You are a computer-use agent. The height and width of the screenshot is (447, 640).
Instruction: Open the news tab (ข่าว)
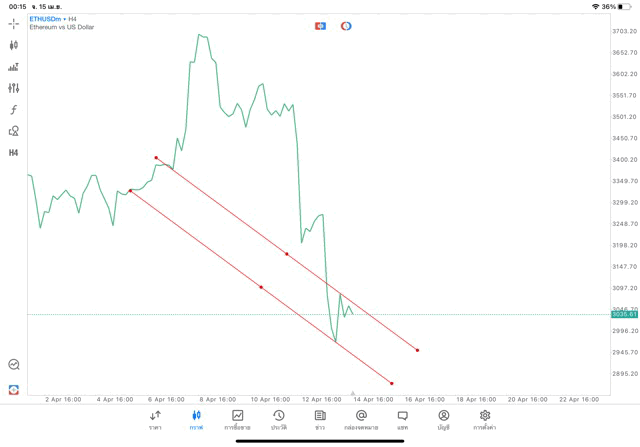tap(320, 420)
